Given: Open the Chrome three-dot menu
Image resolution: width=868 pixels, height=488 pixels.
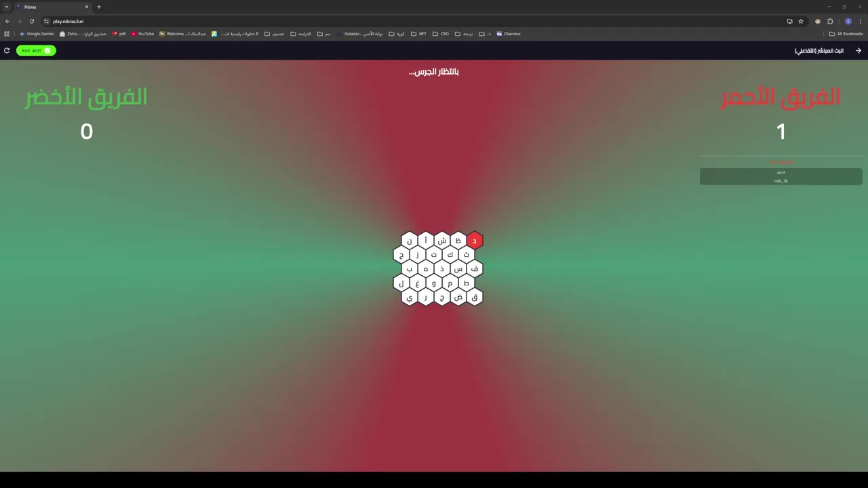Looking at the screenshot, I should click(860, 21).
